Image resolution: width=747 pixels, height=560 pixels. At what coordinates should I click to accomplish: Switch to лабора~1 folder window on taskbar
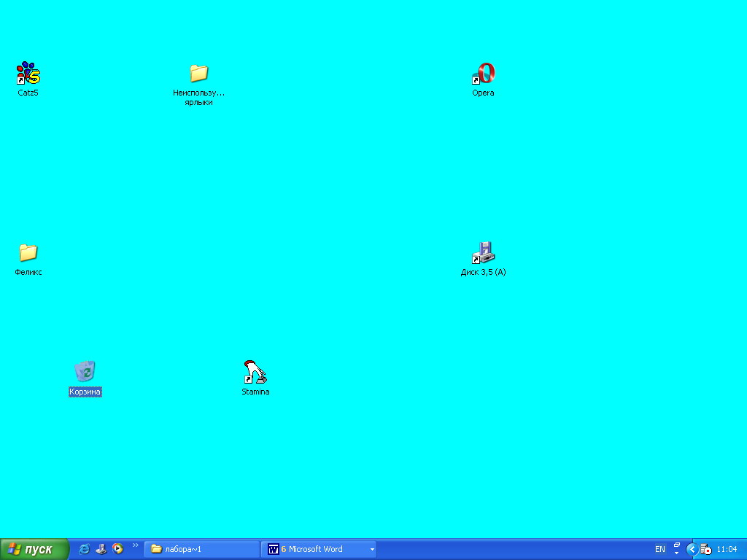pyautogui.click(x=202, y=549)
